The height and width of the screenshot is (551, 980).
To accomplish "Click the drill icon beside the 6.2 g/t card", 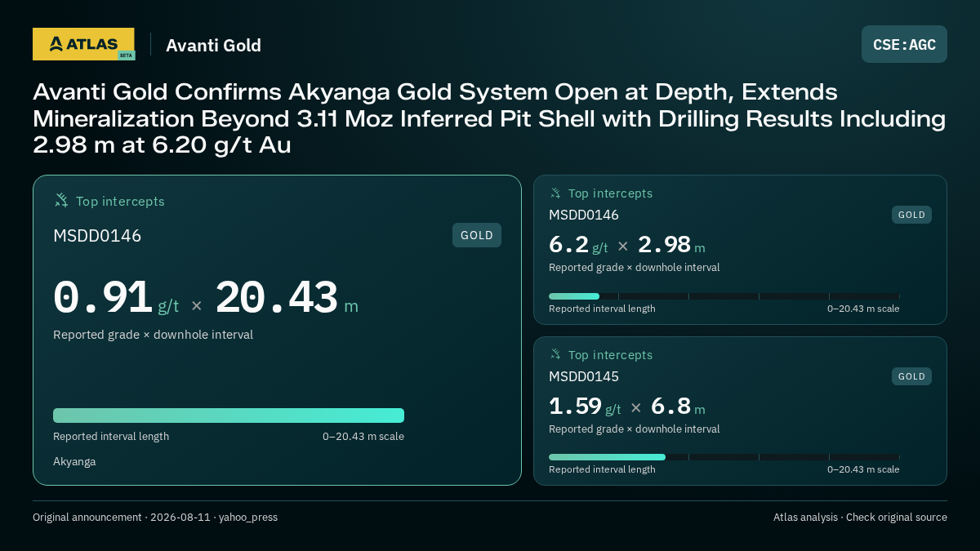I will pos(555,193).
